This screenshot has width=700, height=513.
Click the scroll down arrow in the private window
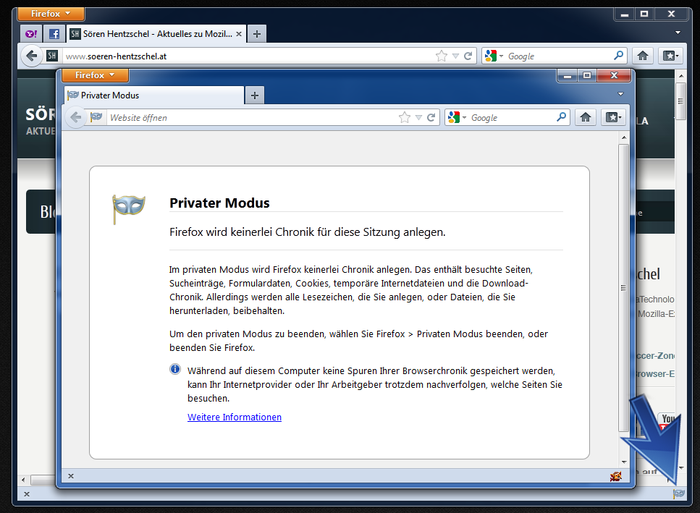[x=624, y=462]
